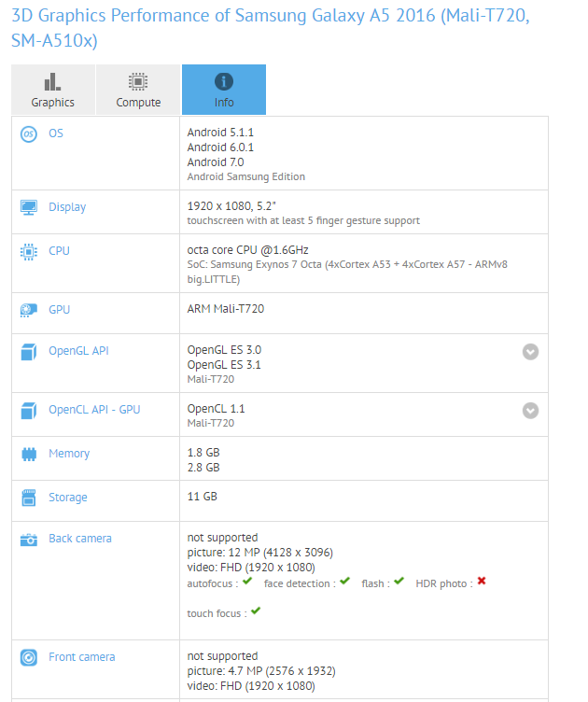Switch to the Compute tab
The height and width of the screenshot is (702, 588).
[138, 90]
